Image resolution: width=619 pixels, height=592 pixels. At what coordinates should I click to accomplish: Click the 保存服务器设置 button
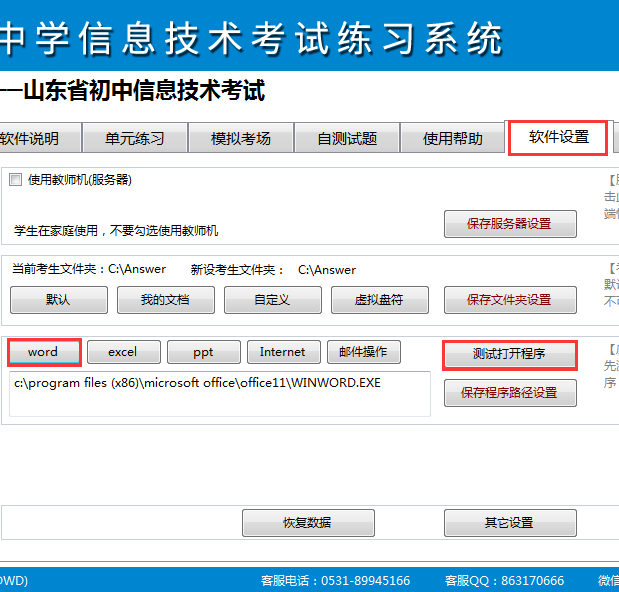[x=509, y=224]
